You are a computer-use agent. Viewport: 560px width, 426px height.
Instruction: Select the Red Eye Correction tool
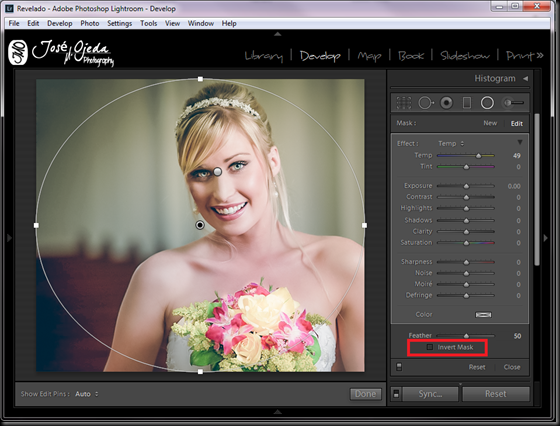(x=446, y=103)
